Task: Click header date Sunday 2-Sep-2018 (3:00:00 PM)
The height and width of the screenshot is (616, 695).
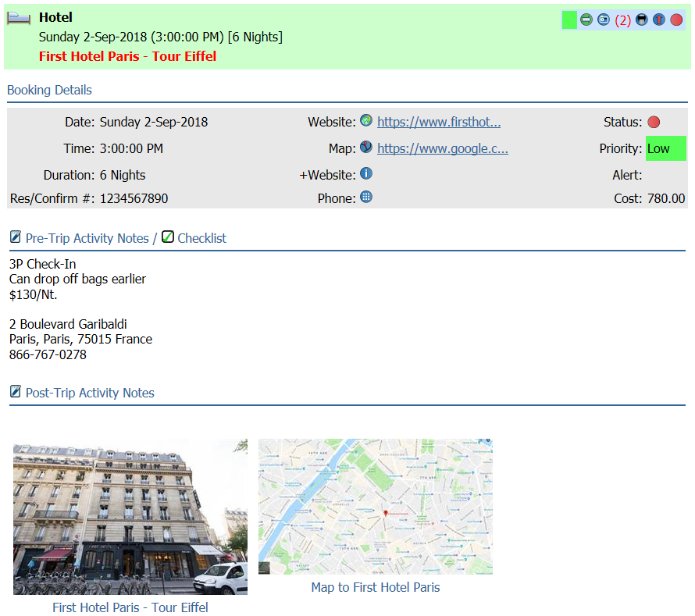Action: tap(131, 37)
